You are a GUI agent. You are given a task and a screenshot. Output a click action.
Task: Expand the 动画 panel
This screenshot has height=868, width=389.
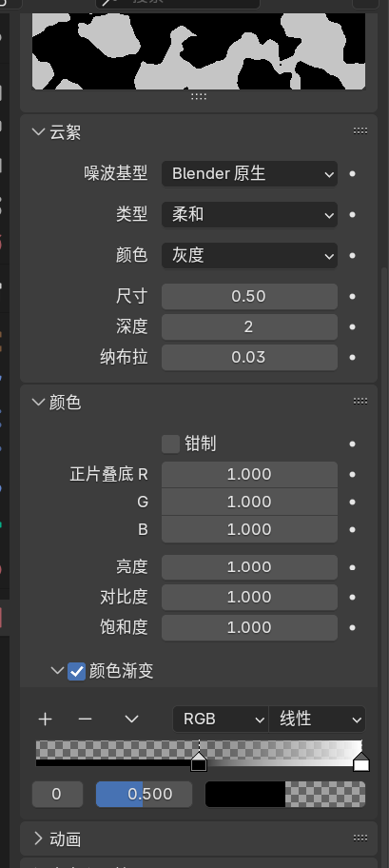pos(38,838)
